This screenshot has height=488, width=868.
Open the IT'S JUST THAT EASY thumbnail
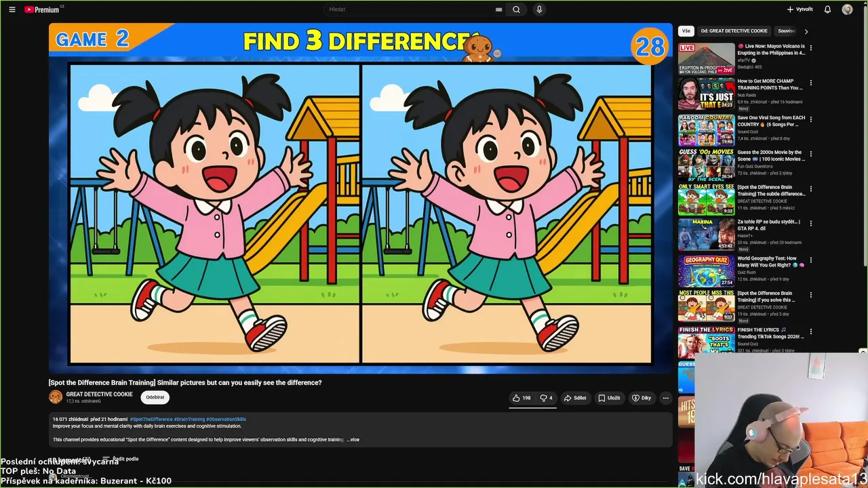pyautogui.click(x=707, y=94)
